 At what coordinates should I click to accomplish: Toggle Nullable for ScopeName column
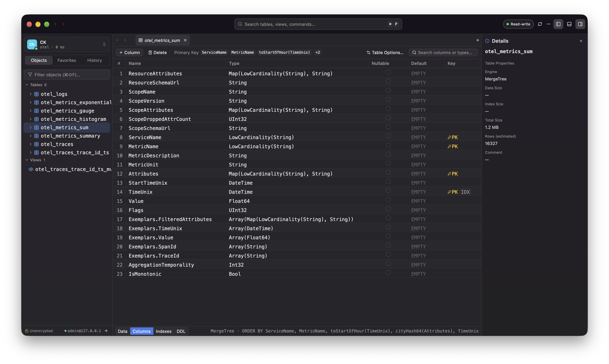click(x=388, y=91)
